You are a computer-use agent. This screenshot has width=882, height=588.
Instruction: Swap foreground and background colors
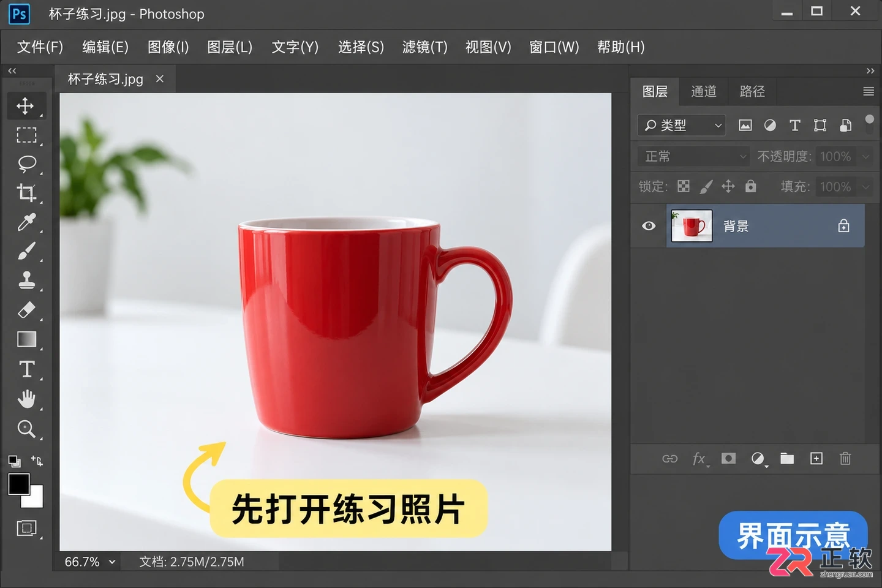[37, 461]
